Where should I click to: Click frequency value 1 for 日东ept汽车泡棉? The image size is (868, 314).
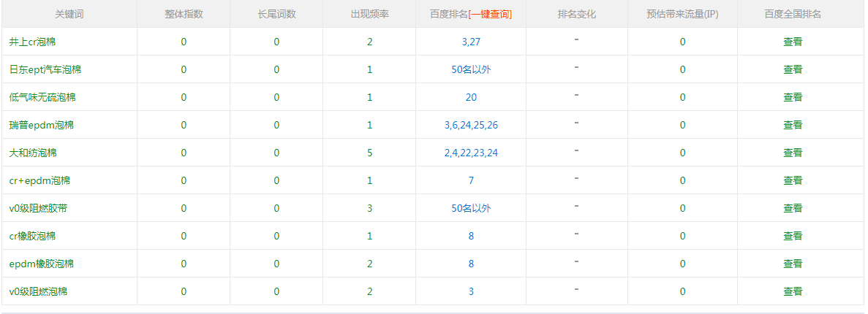coord(370,69)
